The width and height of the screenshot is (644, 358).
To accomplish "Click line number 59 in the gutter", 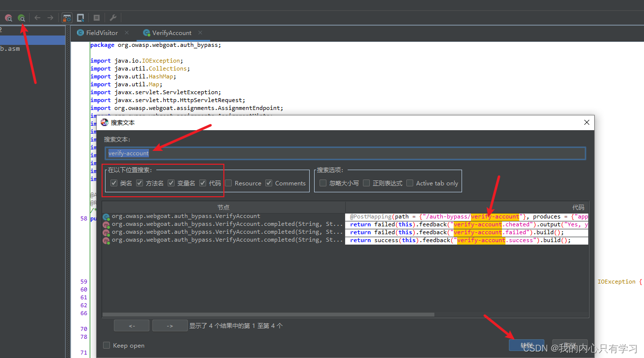I will point(83,282).
